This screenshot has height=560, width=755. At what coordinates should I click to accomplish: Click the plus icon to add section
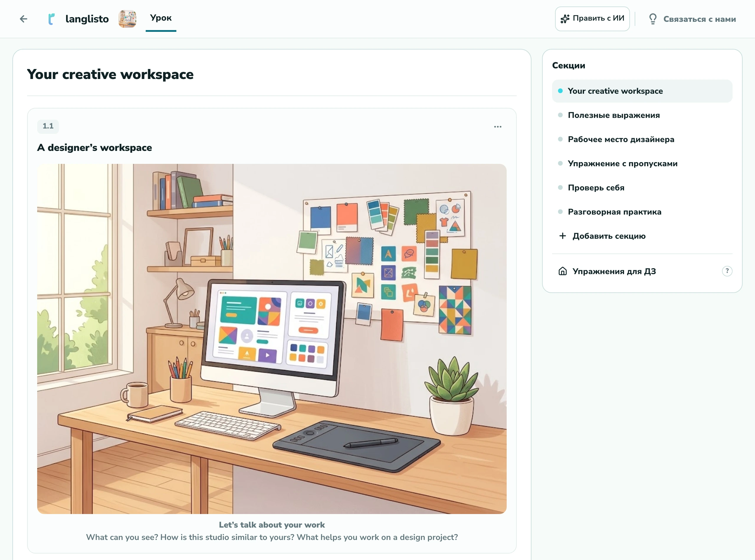coord(562,236)
